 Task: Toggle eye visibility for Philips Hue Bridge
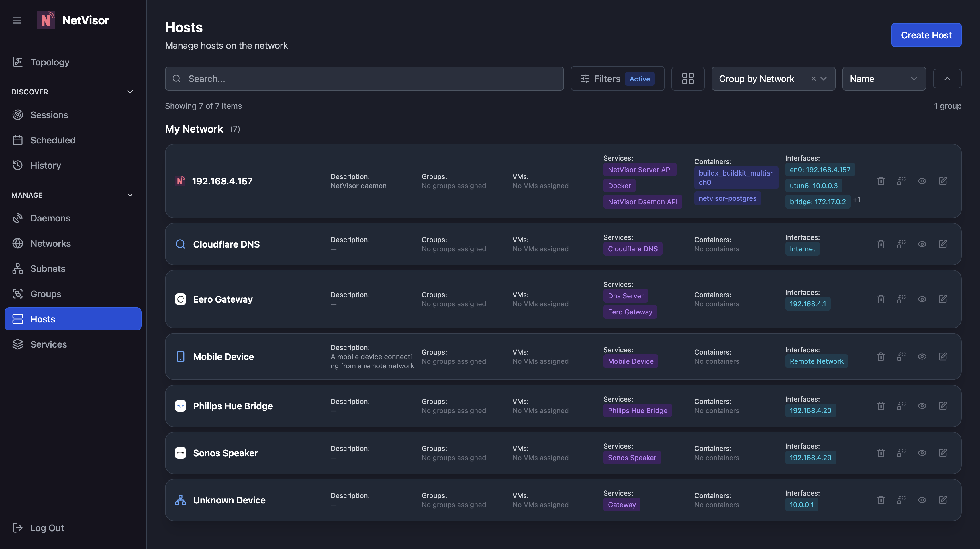pos(922,406)
